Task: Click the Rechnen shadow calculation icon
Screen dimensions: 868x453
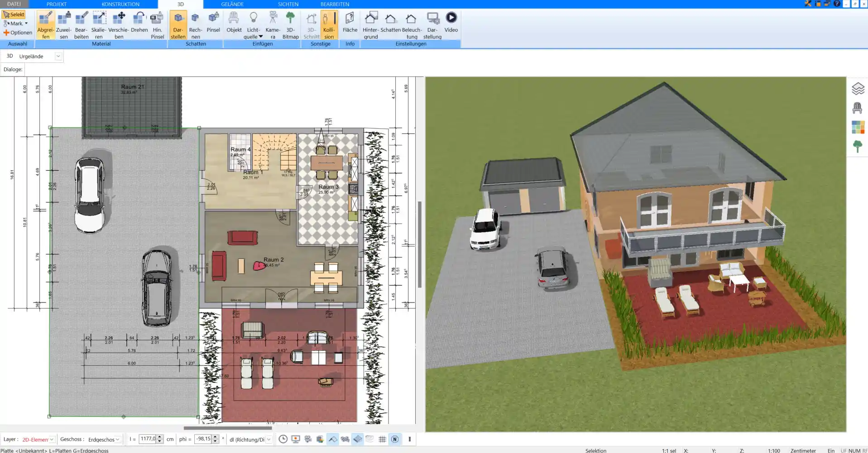Action: tap(196, 25)
